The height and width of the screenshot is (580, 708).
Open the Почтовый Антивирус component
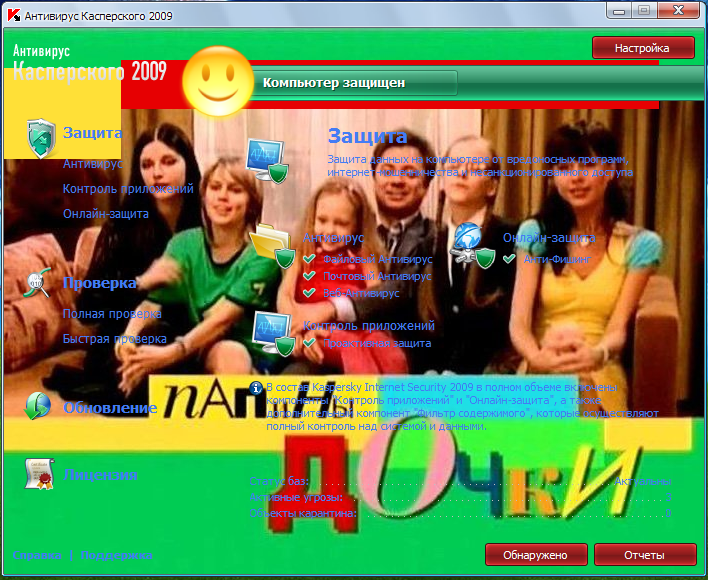[x=377, y=276]
